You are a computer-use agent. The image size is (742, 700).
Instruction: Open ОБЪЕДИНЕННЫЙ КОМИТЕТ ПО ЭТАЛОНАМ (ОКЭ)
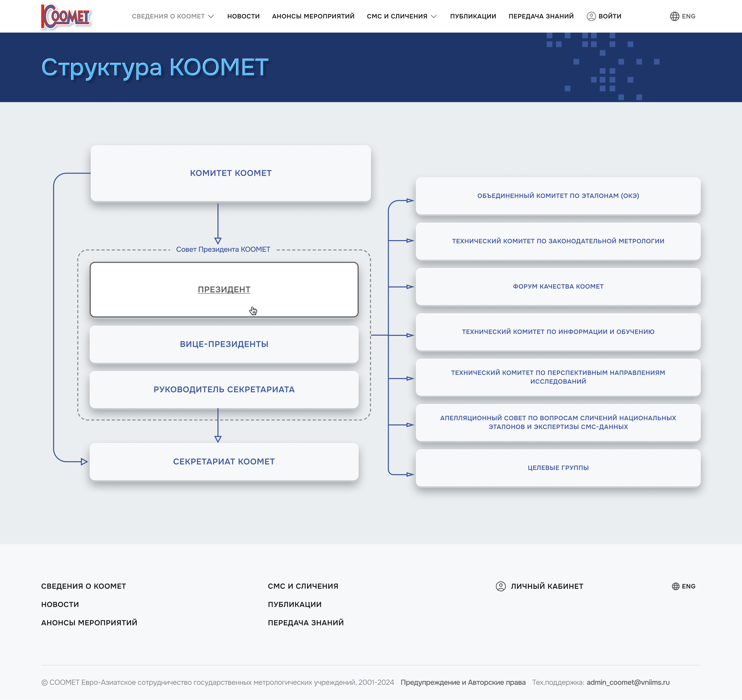558,196
